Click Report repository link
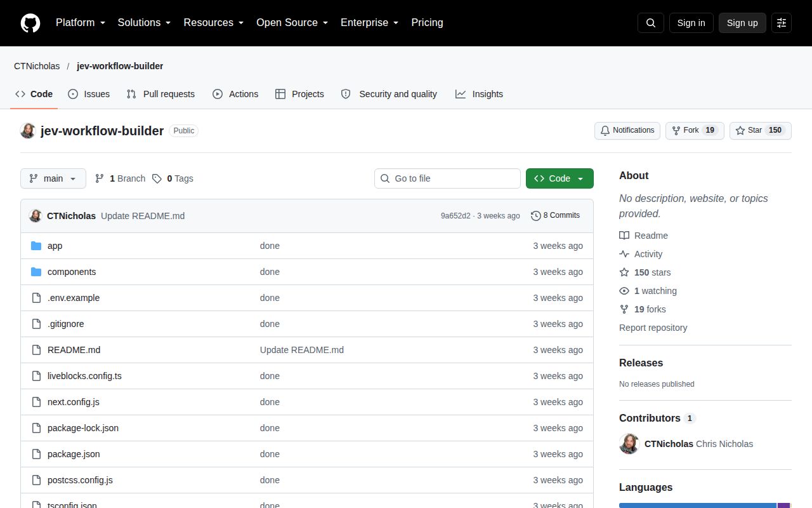This screenshot has height=508, width=812. [653, 328]
